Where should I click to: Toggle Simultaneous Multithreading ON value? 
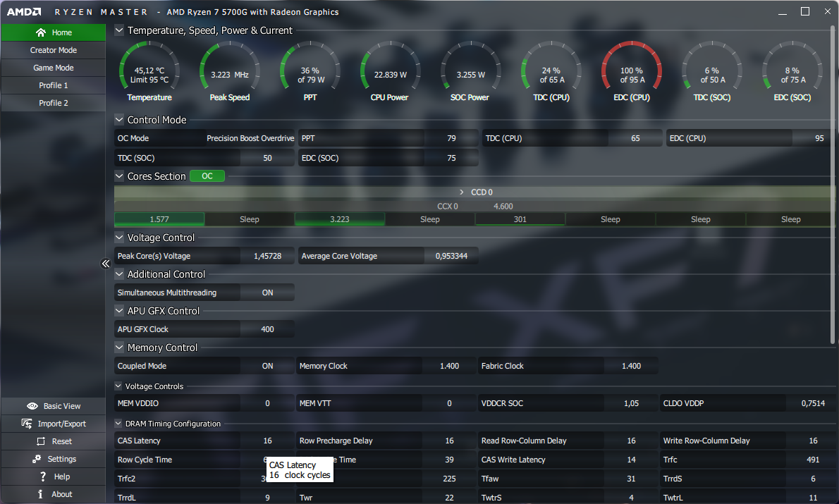point(267,293)
